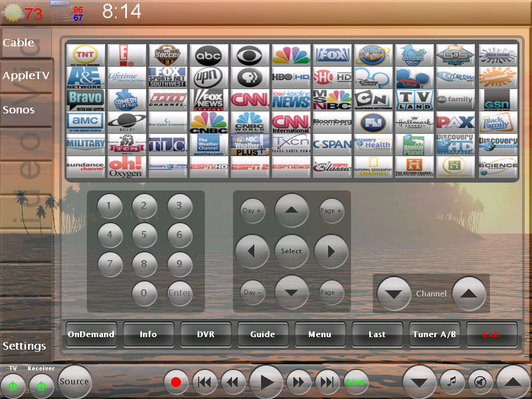Click the music note button
Viewport: 532px width, 399px height.
(451, 382)
